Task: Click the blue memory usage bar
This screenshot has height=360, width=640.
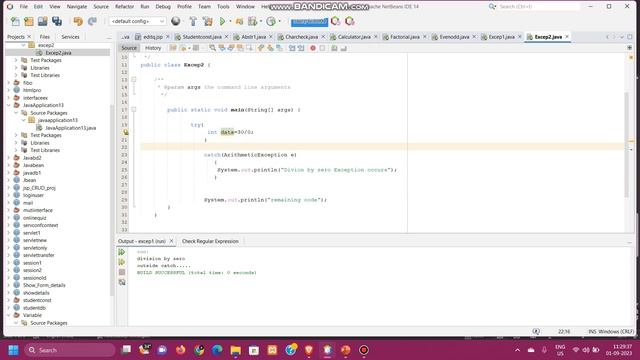Action: point(309,22)
